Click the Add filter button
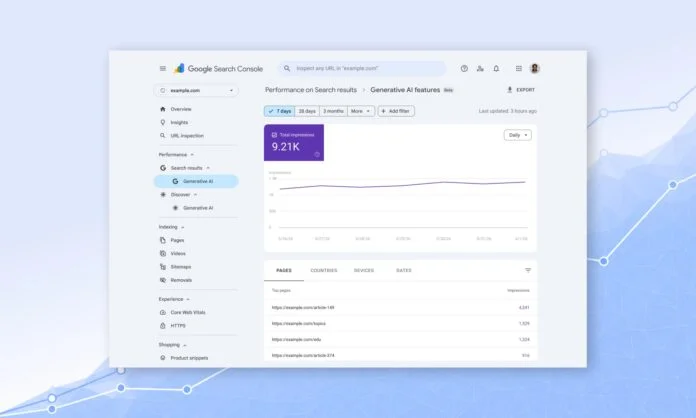The width and height of the screenshot is (696, 418). pyautogui.click(x=396, y=111)
